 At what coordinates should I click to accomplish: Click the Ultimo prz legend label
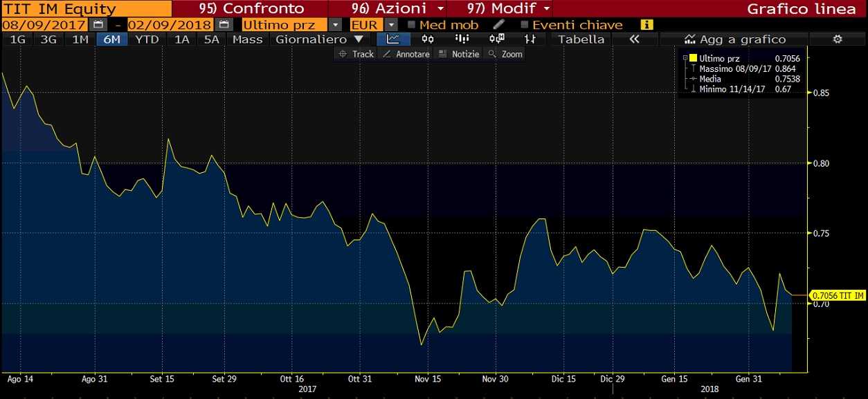pos(719,58)
